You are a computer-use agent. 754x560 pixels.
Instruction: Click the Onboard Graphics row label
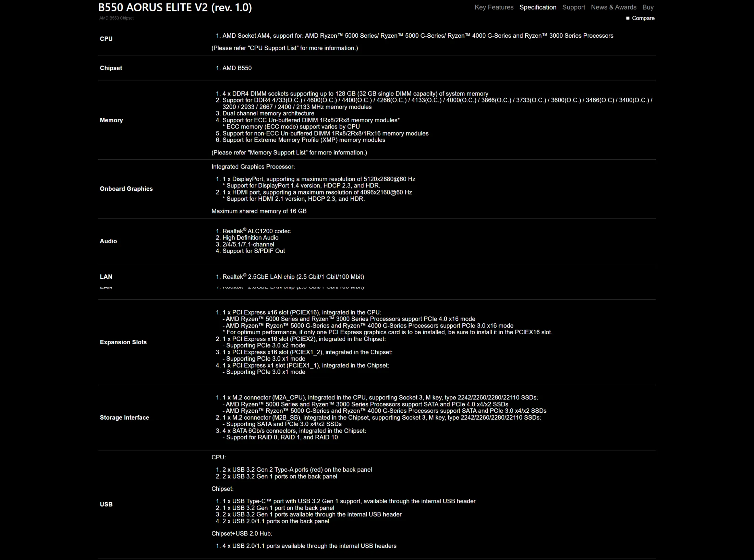click(126, 189)
